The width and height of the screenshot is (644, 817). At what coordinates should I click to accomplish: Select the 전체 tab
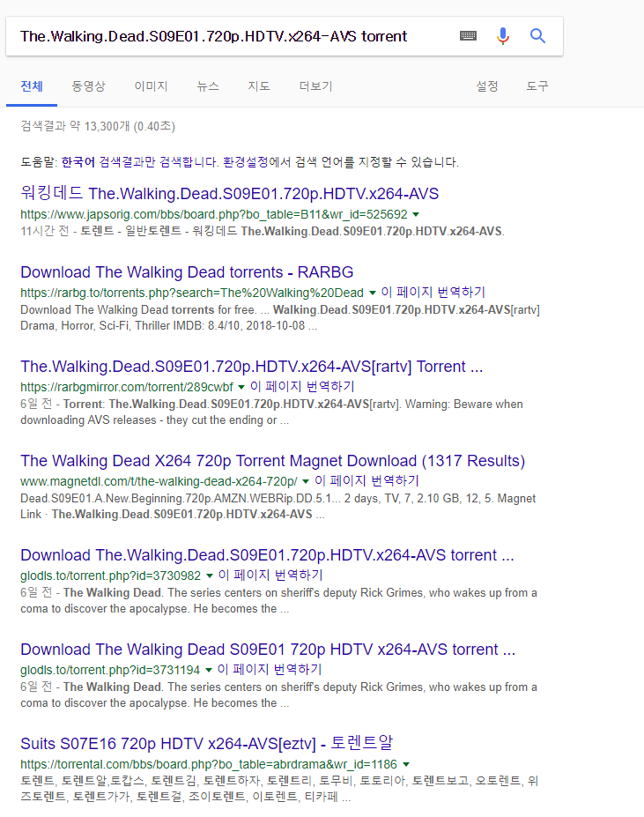point(31,86)
